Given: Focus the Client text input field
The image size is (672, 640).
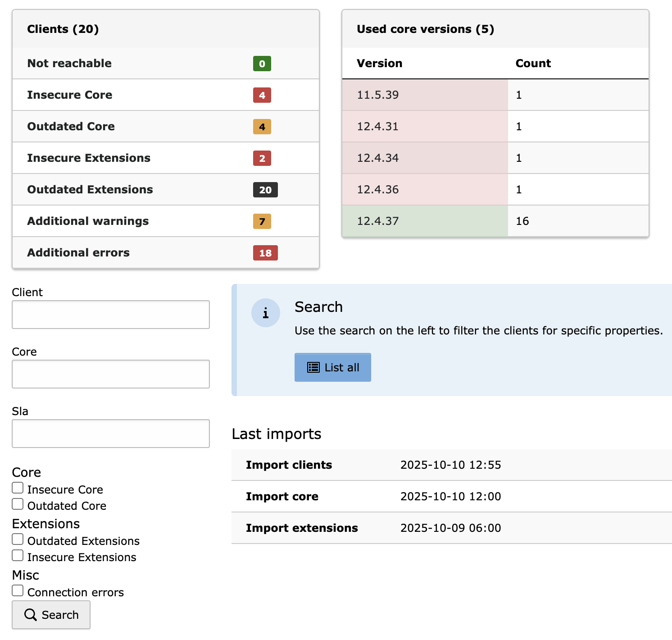Looking at the screenshot, I should point(111,315).
